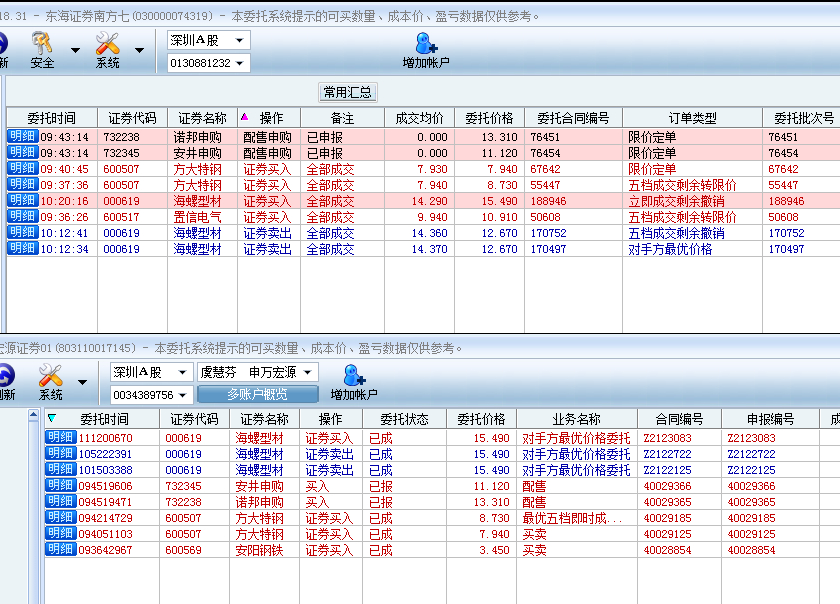Click the 多账户概览 button
840x604 pixels.
258,394
